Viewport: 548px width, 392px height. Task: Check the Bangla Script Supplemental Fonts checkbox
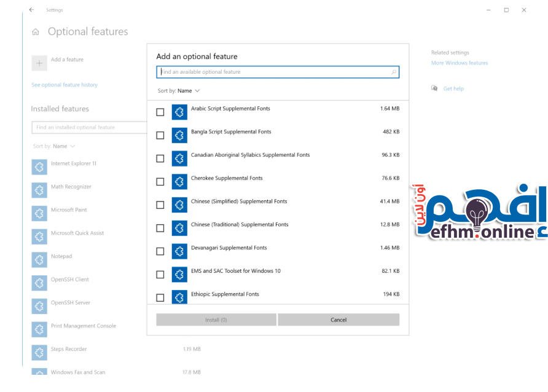[x=160, y=135]
